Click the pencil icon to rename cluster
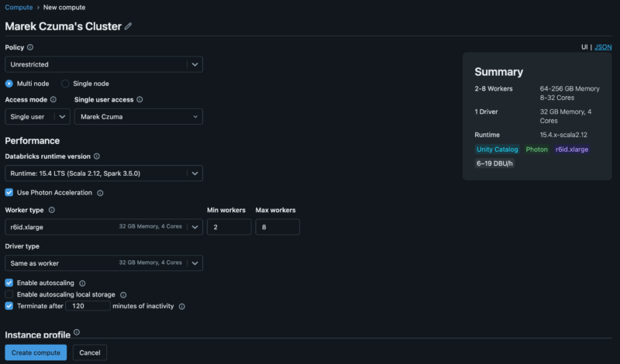620x364 pixels. point(129,26)
